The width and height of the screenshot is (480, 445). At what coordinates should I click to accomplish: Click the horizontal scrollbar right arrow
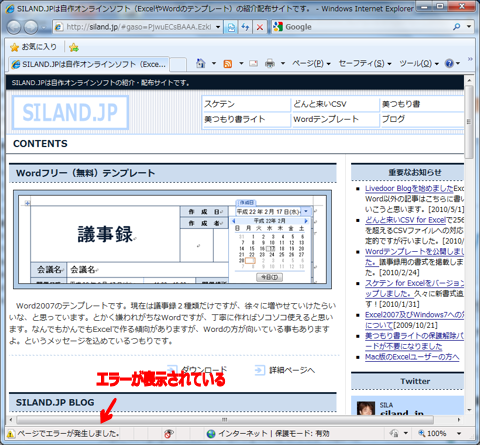point(459,420)
